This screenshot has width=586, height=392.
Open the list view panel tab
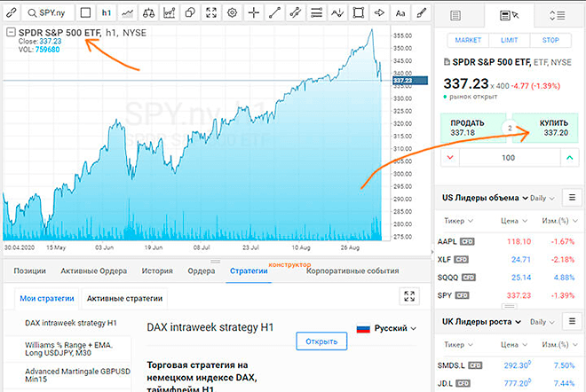point(455,15)
